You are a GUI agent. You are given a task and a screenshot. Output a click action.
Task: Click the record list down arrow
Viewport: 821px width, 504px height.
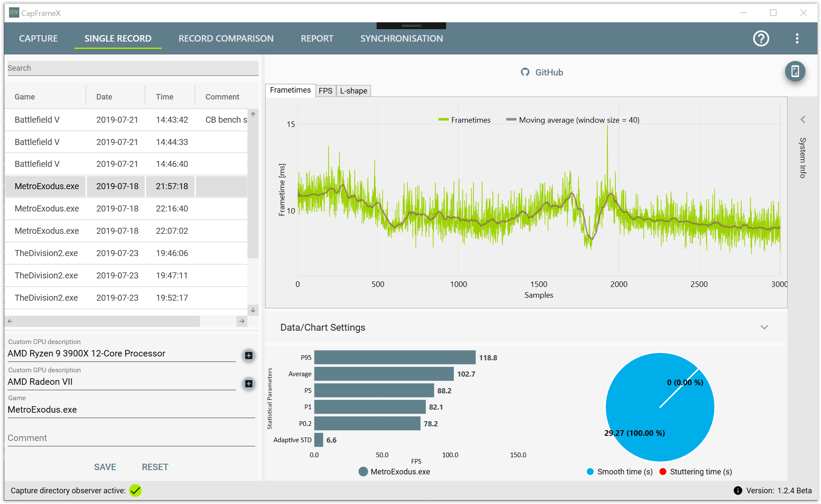pos(253,310)
